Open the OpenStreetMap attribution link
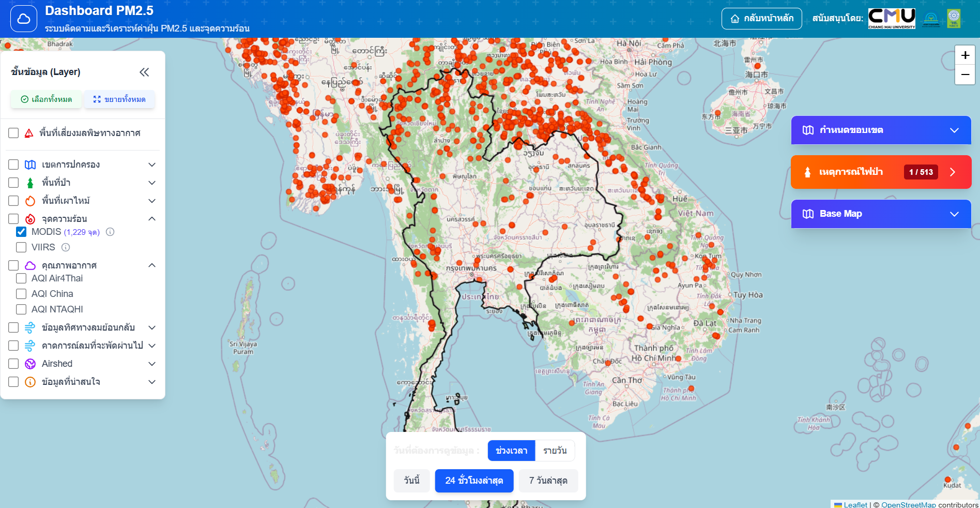Screen dimensions: 980x508 [908, 504]
